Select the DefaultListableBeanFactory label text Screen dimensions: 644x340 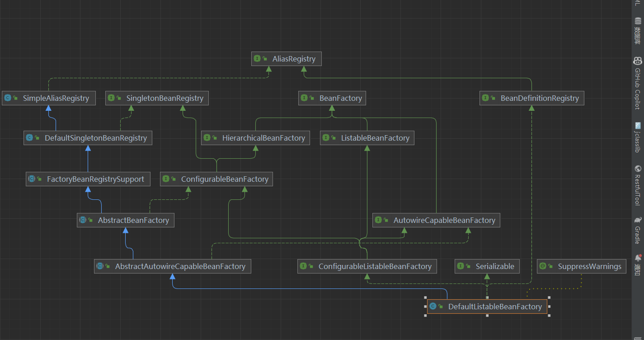tap(495, 307)
